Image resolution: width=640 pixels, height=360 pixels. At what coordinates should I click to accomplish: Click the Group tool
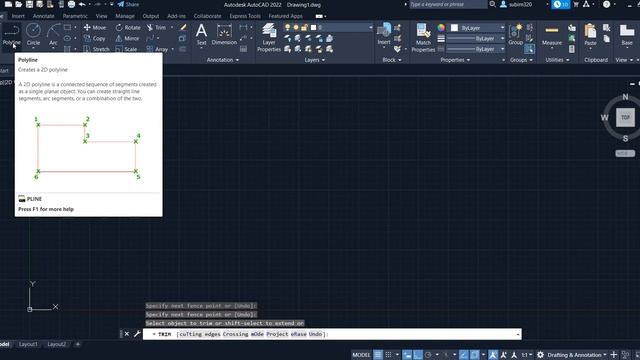[x=516, y=34]
